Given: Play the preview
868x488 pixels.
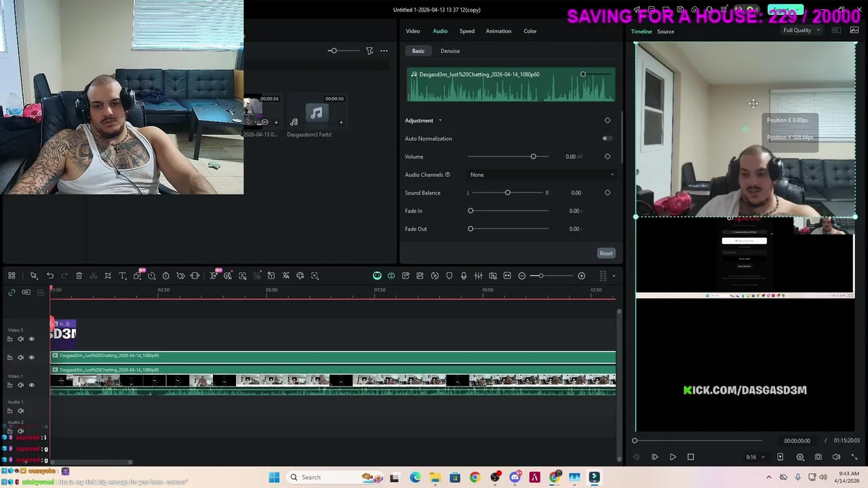Looking at the screenshot, I should [x=673, y=457].
